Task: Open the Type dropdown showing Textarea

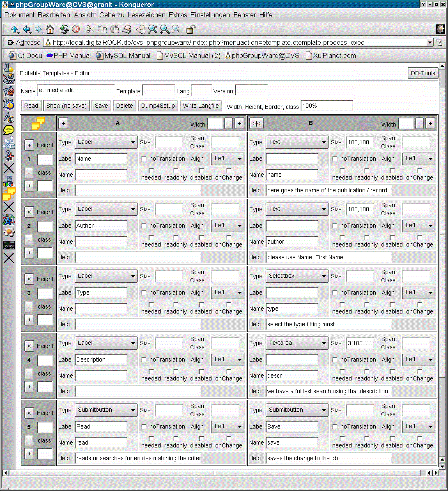Action: 297,343
